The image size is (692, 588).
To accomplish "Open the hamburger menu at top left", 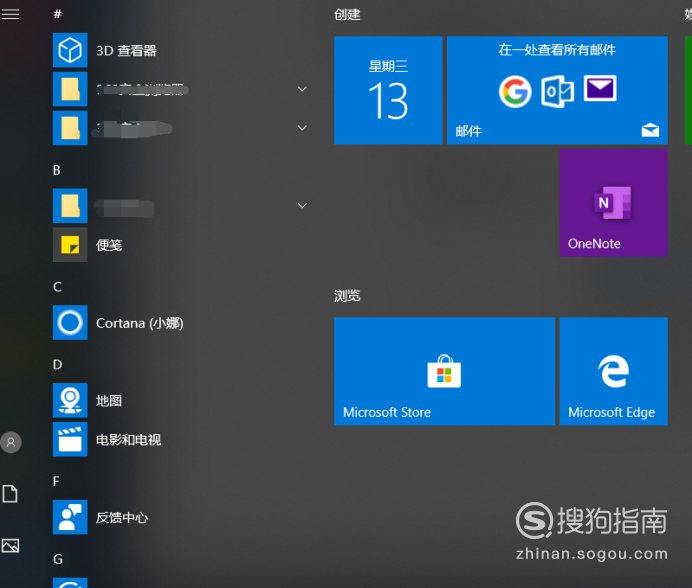I will (10, 14).
